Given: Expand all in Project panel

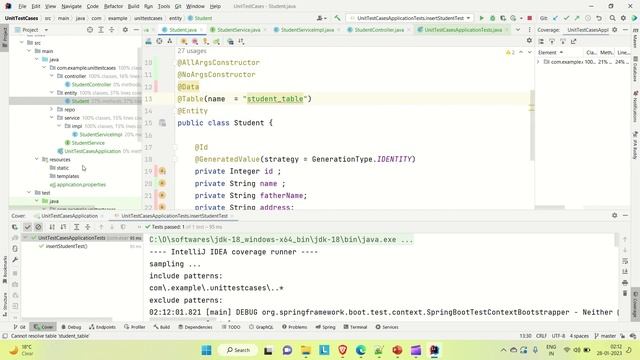Looking at the screenshot, I should pyautogui.click(x=101, y=30).
